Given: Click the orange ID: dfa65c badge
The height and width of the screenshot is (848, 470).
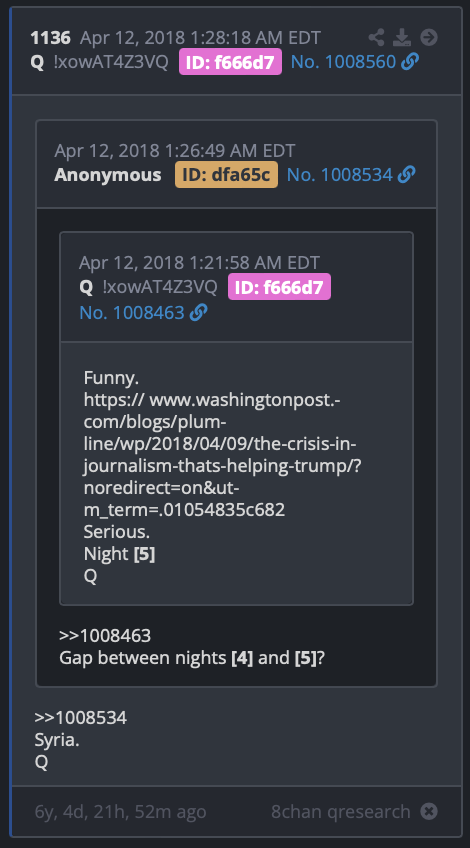Looking at the screenshot, I should [x=226, y=174].
